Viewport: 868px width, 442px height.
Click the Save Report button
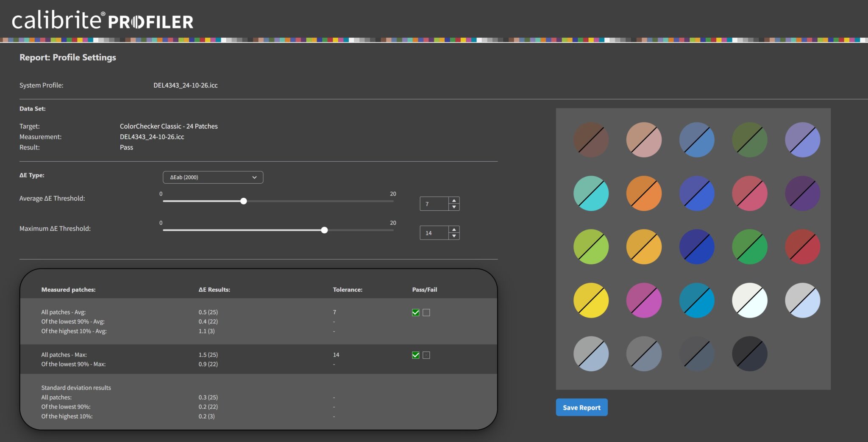[x=581, y=407]
